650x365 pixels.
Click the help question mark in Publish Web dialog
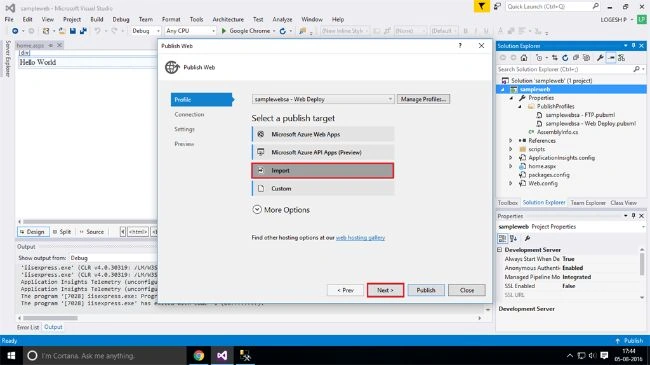pos(460,46)
